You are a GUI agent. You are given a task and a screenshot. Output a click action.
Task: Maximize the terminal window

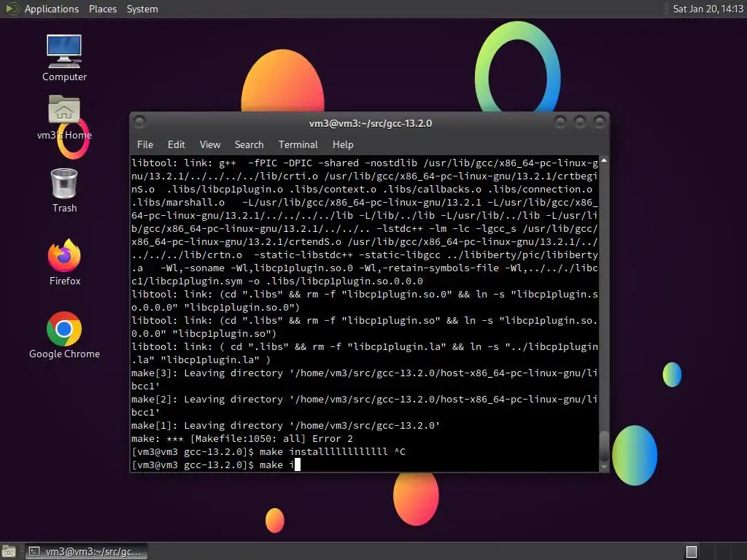pyautogui.click(x=580, y=122)
